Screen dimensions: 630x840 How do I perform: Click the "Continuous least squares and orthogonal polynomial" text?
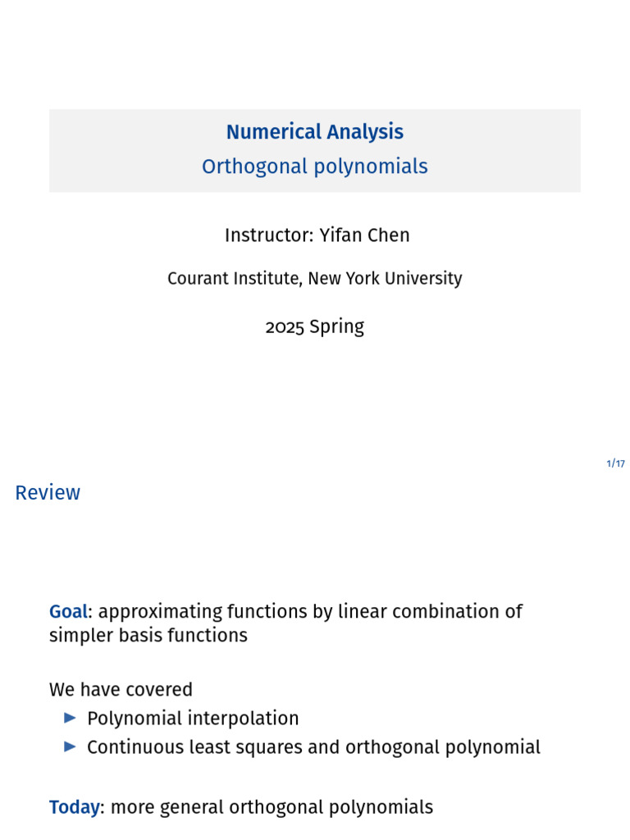pyautogui.click(x=313, y=747)
